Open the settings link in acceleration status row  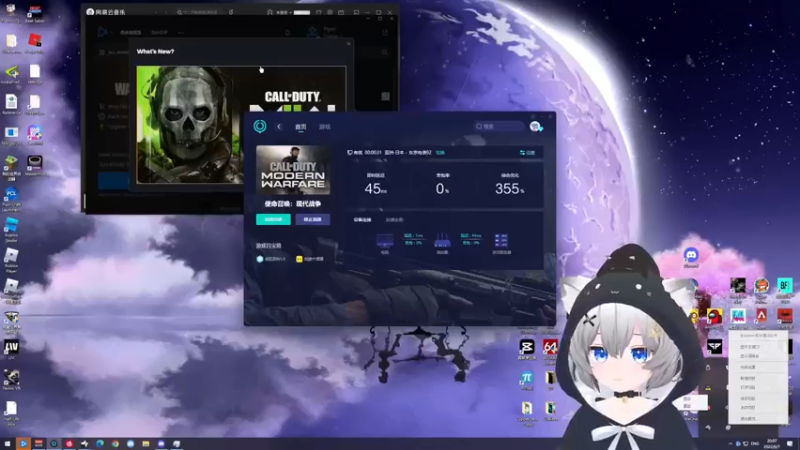point(527,153)
